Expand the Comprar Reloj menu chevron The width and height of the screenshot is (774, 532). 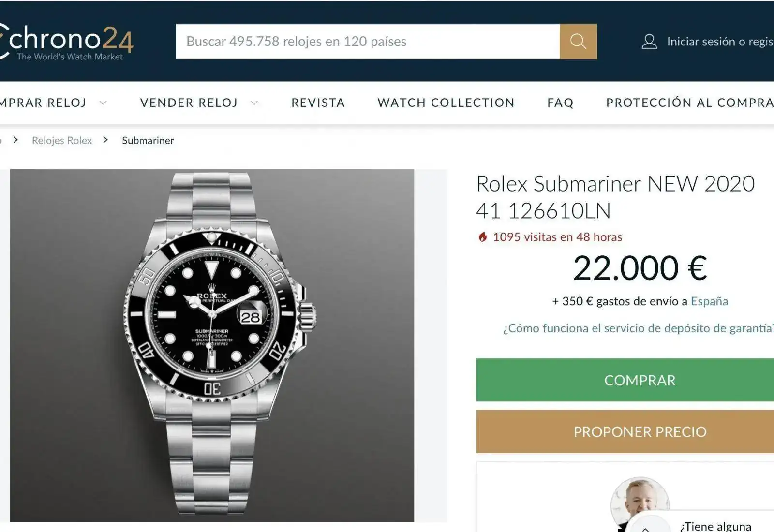click(103, 103)
